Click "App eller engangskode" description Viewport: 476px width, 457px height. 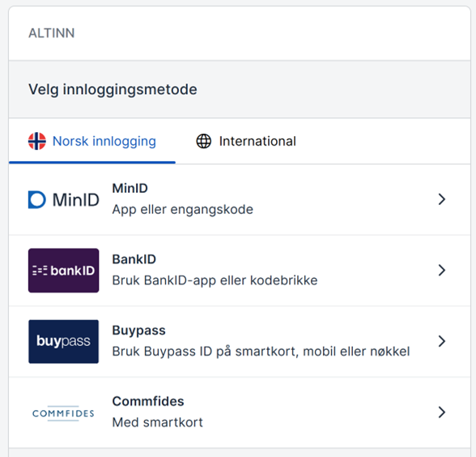(x=183, y=210)
